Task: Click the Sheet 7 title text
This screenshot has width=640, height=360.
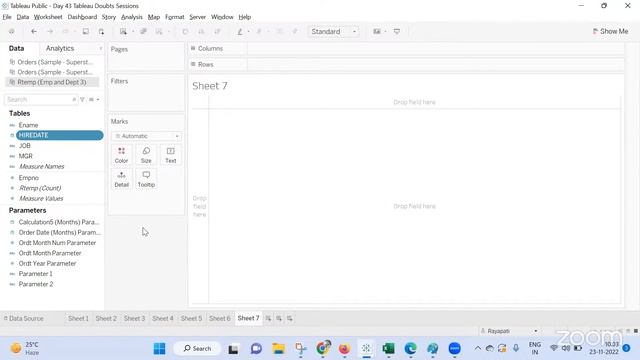Action: click(210, 86)
